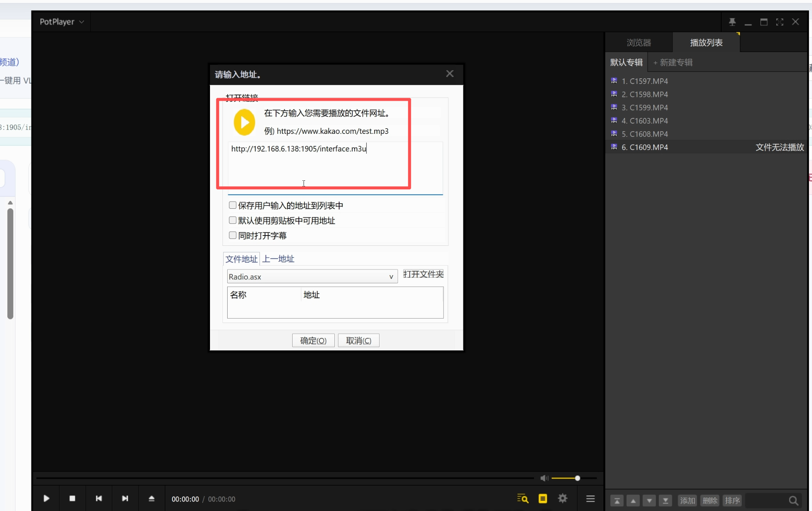Click the 添加 button in playlist
Image resolution: width=812 pixels, height=511 pixels.
point(687,500)
